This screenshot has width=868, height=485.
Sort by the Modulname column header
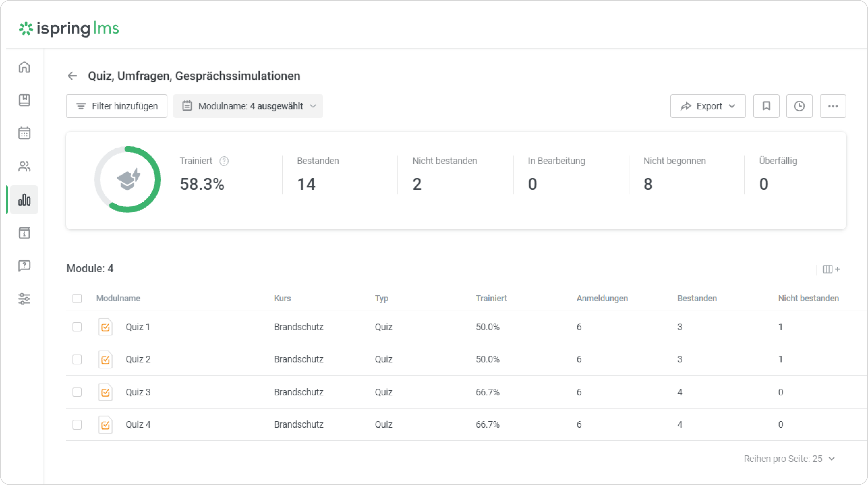118,299
